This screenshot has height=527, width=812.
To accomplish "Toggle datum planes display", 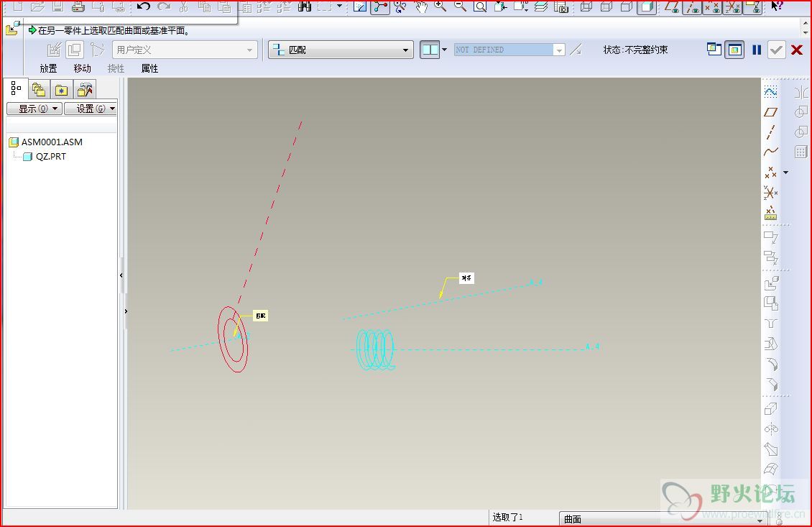I will point(672,6).
